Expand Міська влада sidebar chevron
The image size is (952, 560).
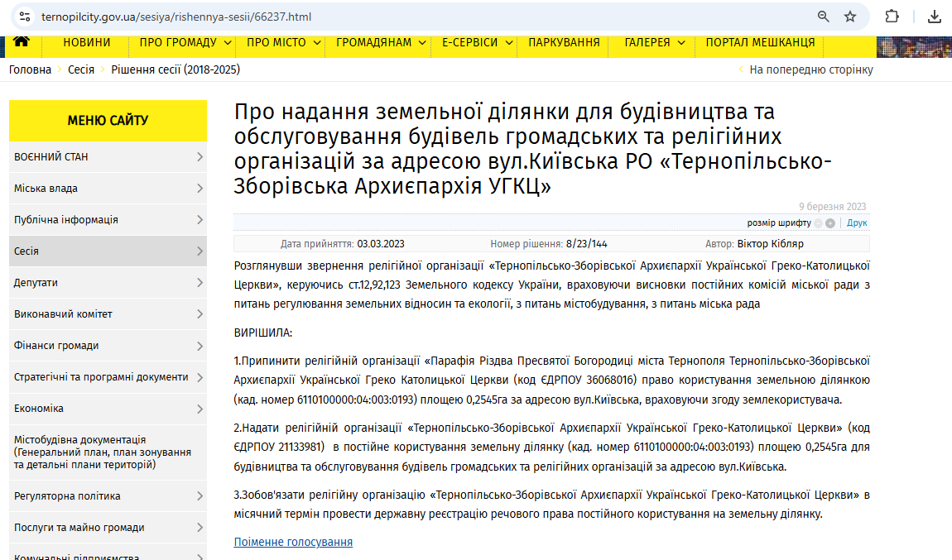pyautogui.click(x=200, y=189)
